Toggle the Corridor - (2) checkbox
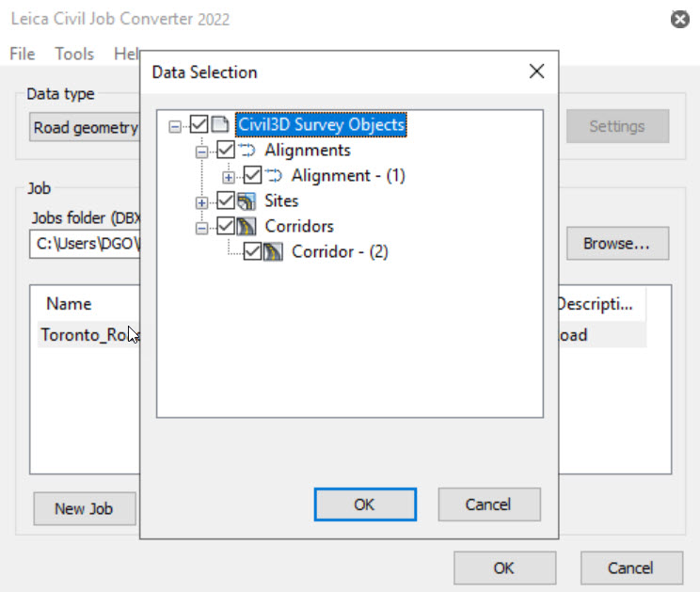700x592 pixels. (252, 251)
